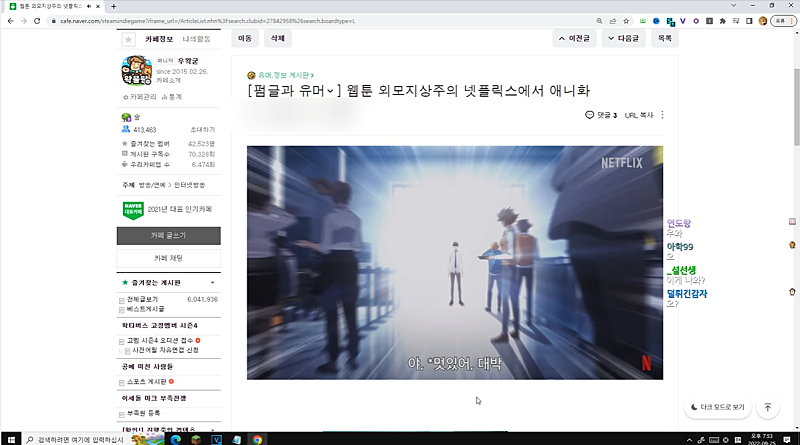This screenshot has width=800, height=445.
Task: Toggle 다크 모드로 보기 dark mode
Action: click(x=718, y=407)
